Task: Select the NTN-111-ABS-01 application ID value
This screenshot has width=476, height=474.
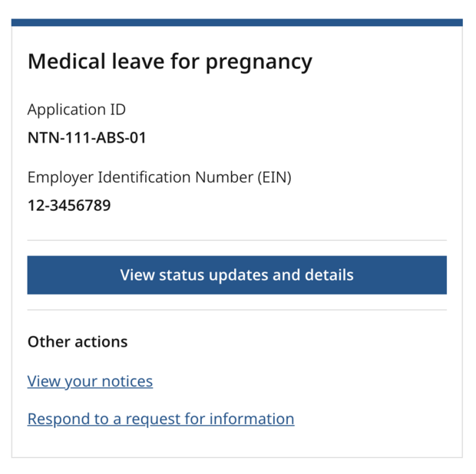Action: (87, 138)
